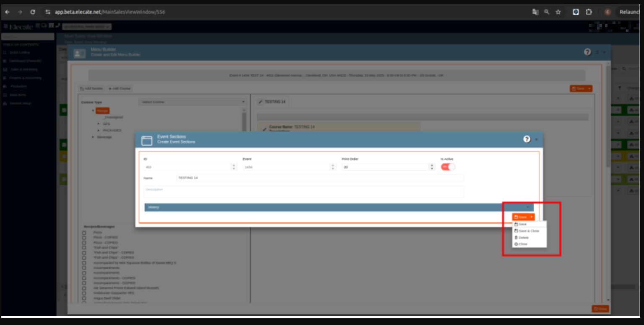Click the browser zoom magnifier icon
644x325 pixels.
pyautogui.click(x=547, y=12)
